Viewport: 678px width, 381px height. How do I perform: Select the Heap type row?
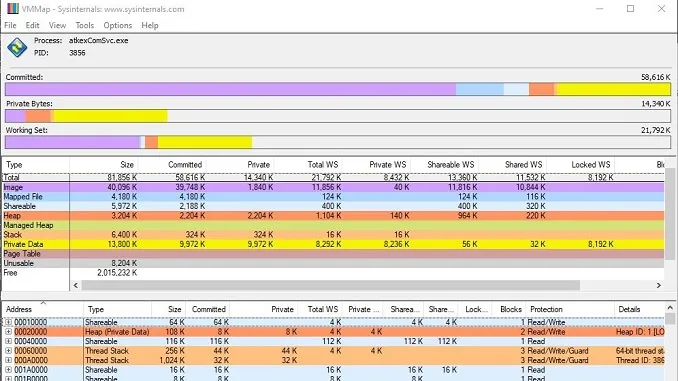pos(333,216)
